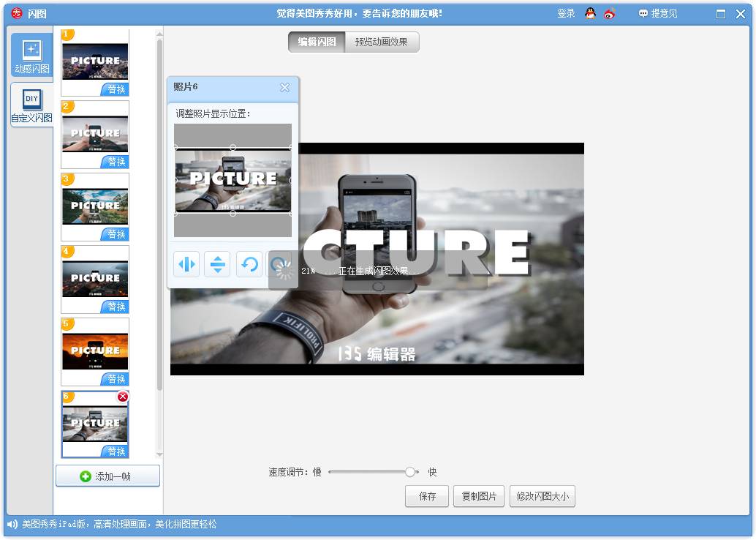Click 复制图片 button
Viewport: 756px width, 540px height.
coord(479,496)
